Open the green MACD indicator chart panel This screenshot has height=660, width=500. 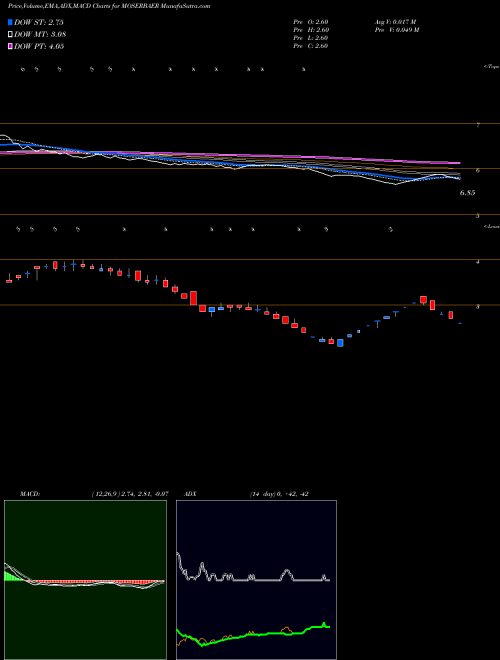coord(85,580)
